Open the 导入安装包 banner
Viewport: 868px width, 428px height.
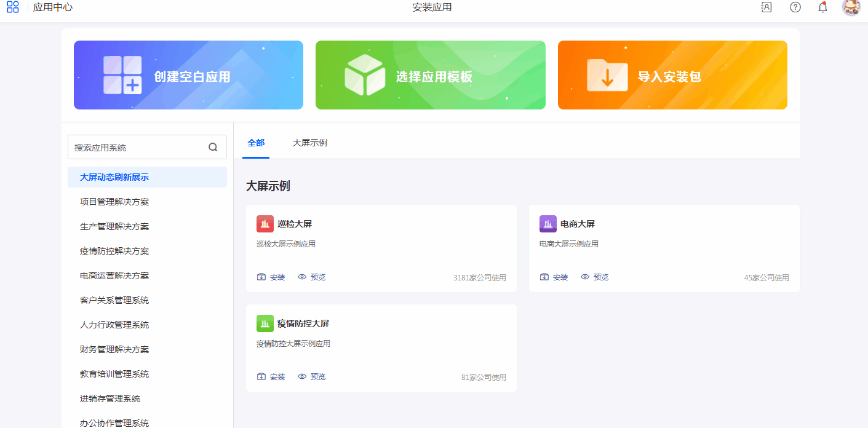[x=672, y=75]
